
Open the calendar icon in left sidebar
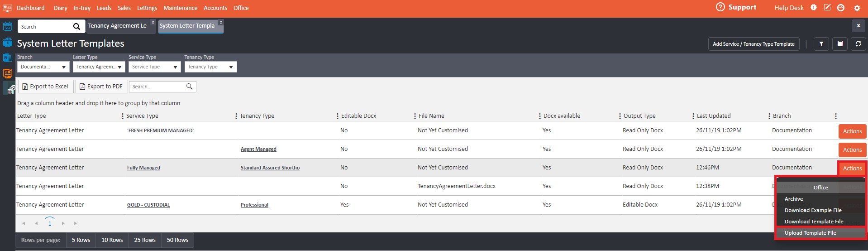click(8, 26)
